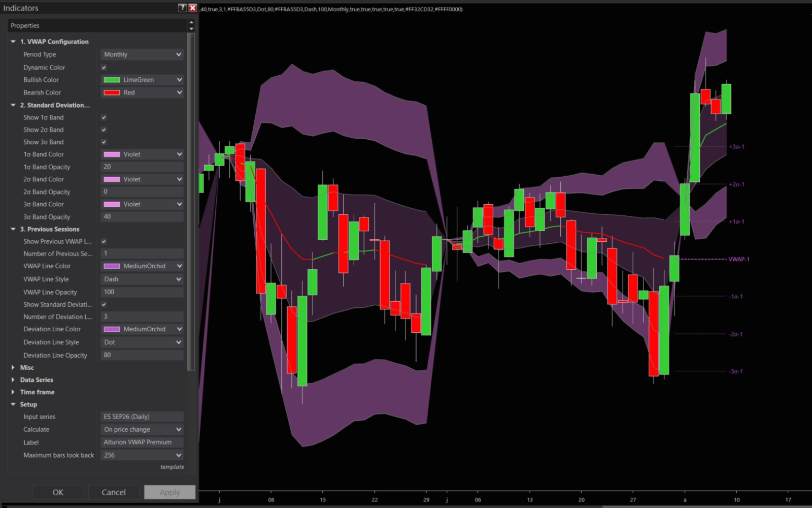Toggle Show Previous VWAP Line checkbox
Viewport: 812px width, 508px height.
tap(104, 242)
